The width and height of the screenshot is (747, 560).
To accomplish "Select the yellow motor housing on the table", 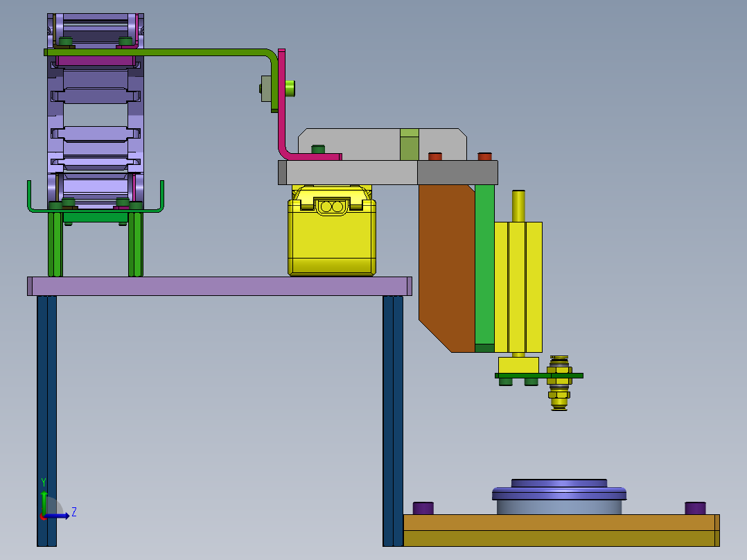I will click(332, 231).
